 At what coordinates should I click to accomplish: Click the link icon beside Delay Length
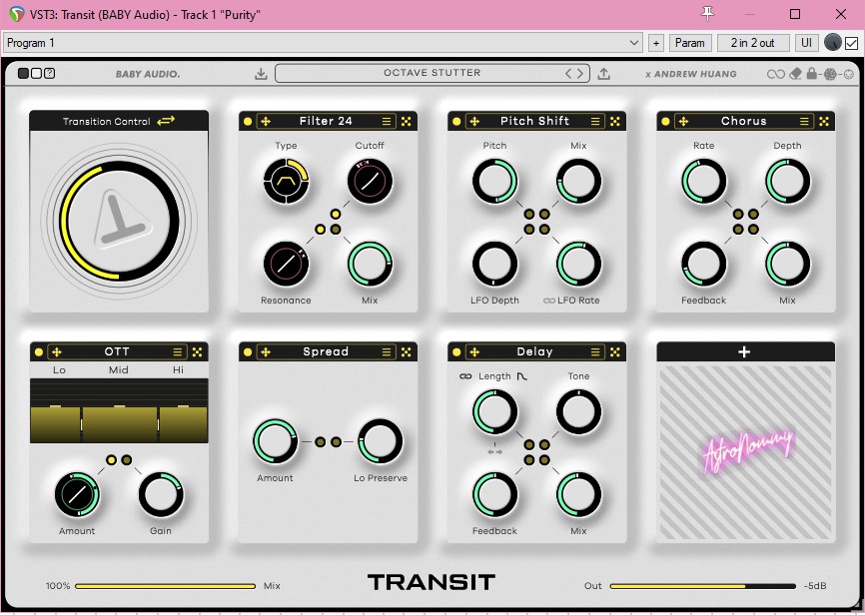coord(464,376)
